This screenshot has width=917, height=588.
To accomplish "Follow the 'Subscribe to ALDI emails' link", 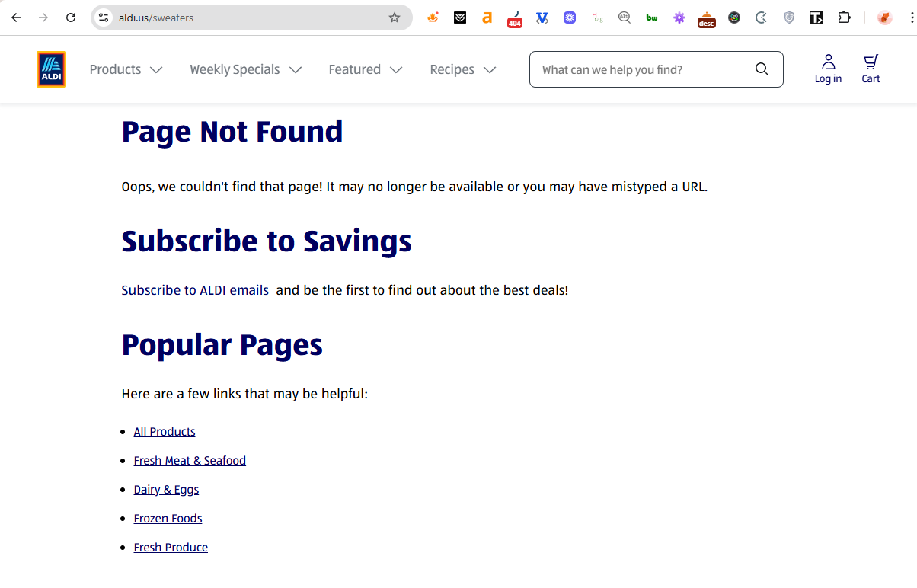I will point(195,290).
